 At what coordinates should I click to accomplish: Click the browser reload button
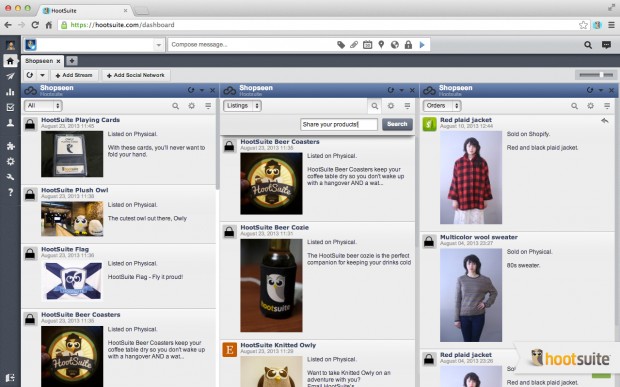[35, 25]
